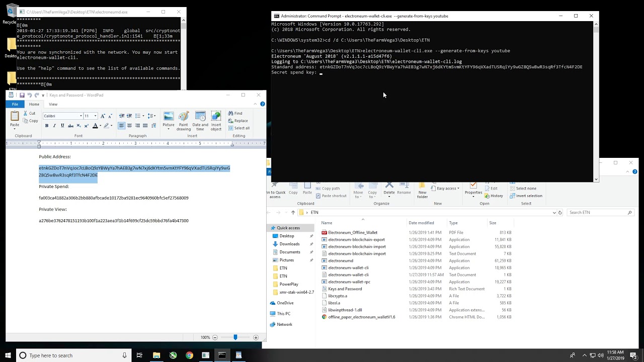644x362 pixels.
Task: Click the Save icon in WordPad's quick access toolbar
Action: (22, 95)
